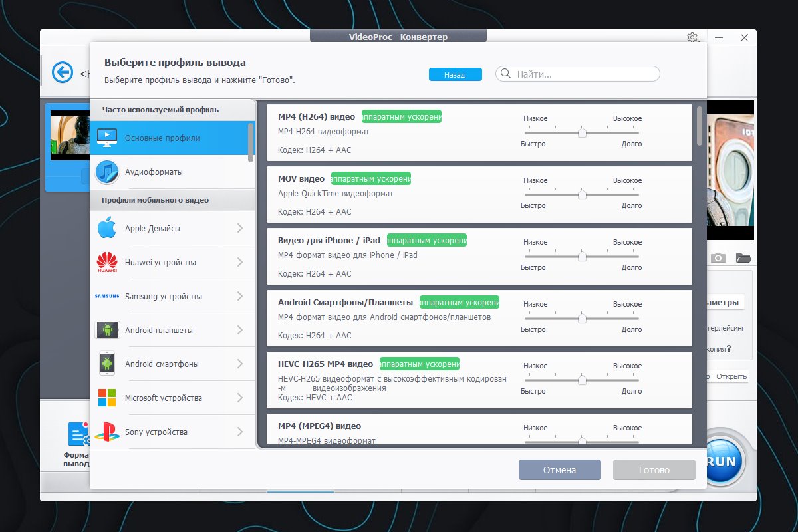The height and width of the screenshot is (532, 798).
Task: Click the Apple devices logo icon
Action: pos(106,229)
